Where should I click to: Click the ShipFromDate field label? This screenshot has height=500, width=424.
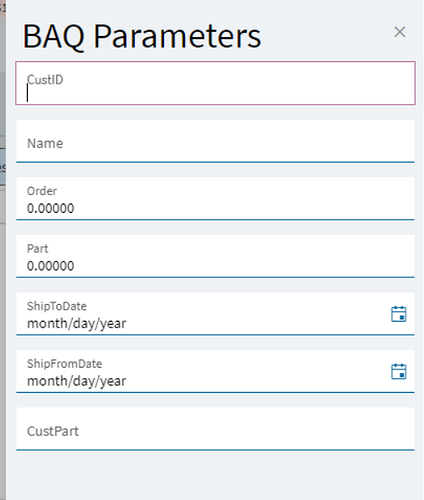point(64,364)
